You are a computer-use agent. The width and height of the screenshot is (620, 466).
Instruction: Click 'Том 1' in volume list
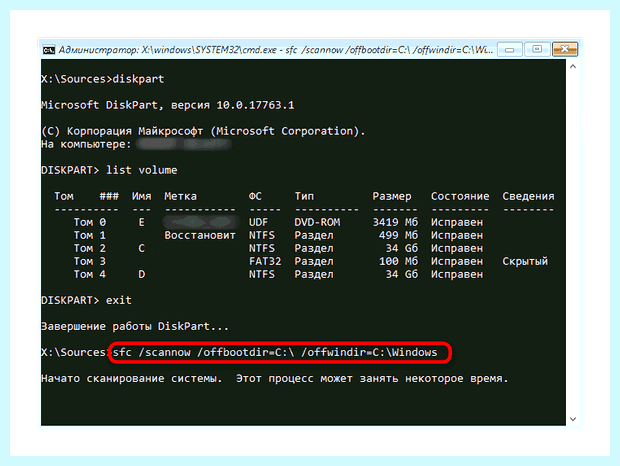pyautogui.click(x=90, y=235)
